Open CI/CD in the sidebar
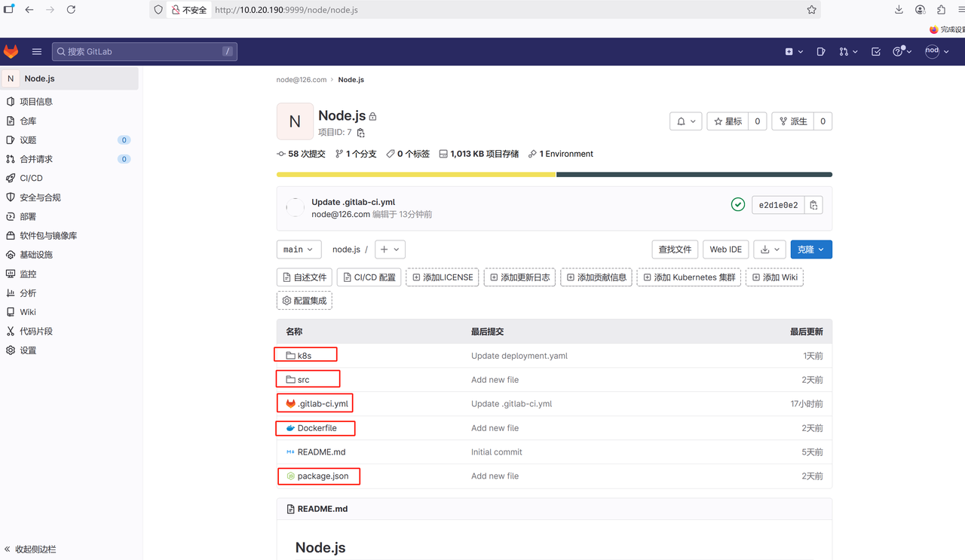 click(x=31, y=178)
